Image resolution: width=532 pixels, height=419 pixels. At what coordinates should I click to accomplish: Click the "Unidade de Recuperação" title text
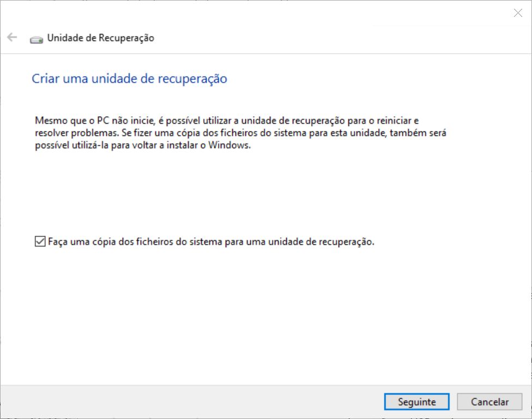coord(100,38)
